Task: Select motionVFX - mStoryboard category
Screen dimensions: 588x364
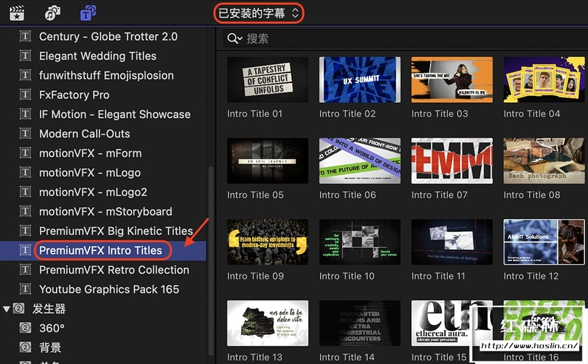Action: 106,211
